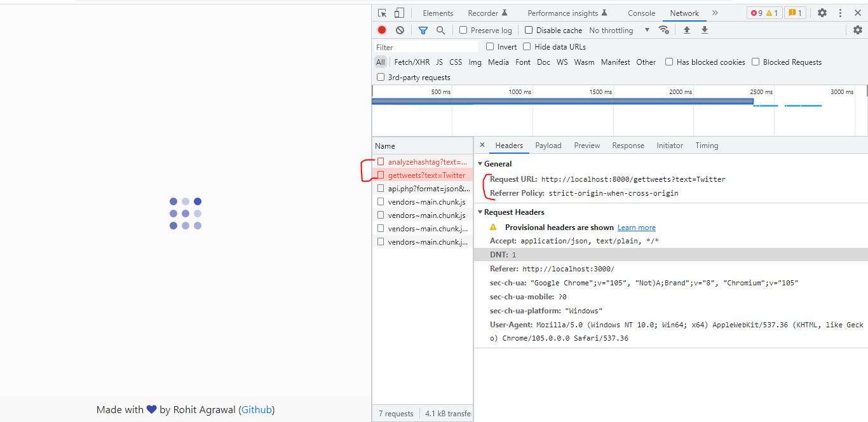
Task: Switch to the Console tab
Action: click(641, 13)
